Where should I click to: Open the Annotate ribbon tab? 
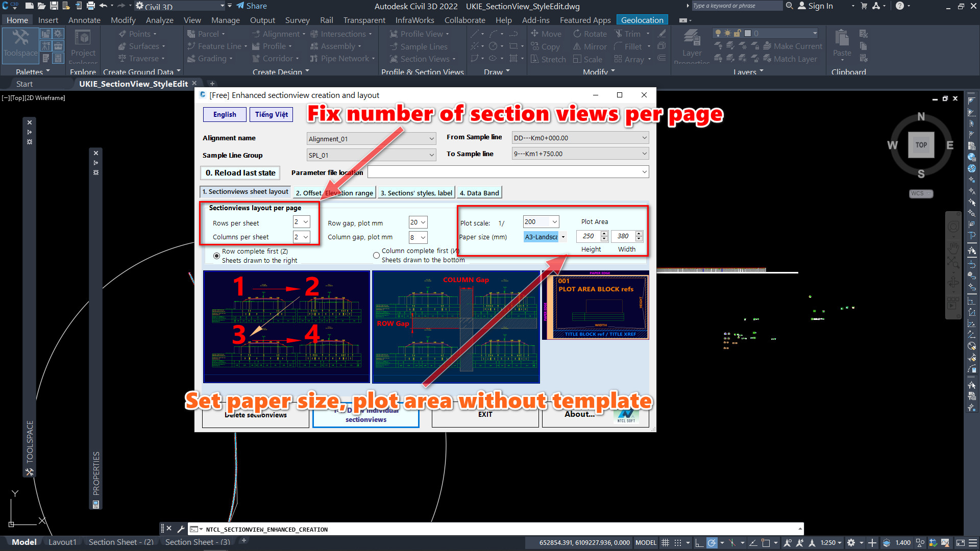(84, 20)
